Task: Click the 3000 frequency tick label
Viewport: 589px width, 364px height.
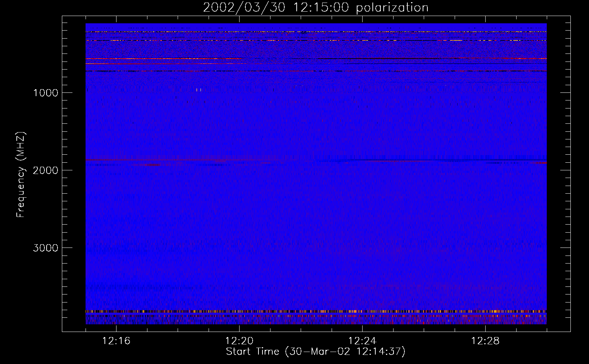Action: [x=46, y=248]
